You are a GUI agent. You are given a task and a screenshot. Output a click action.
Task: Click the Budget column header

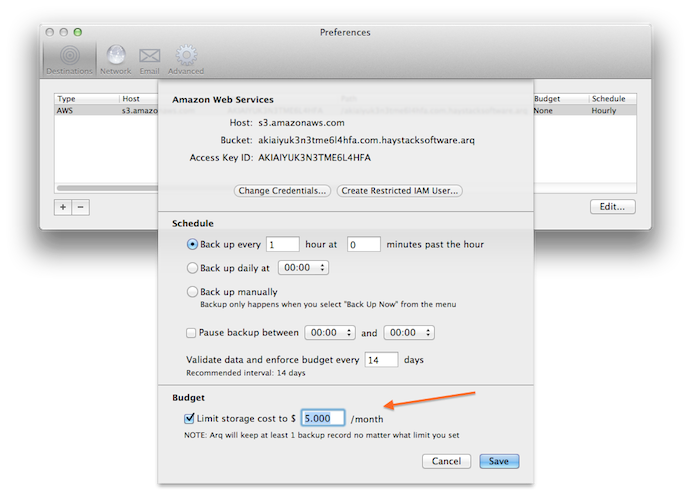[x=561, y=99]
